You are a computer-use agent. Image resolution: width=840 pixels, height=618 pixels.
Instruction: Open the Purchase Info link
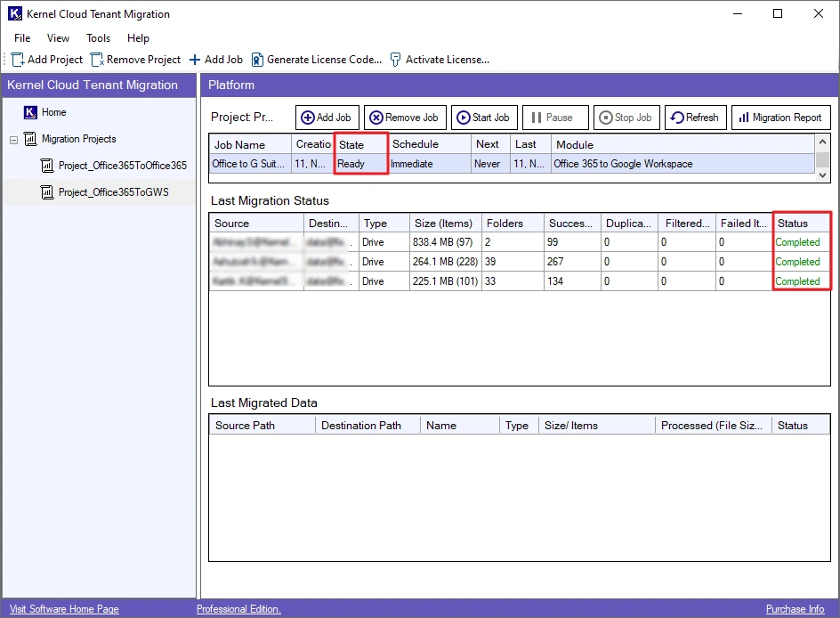click(795, 609)
